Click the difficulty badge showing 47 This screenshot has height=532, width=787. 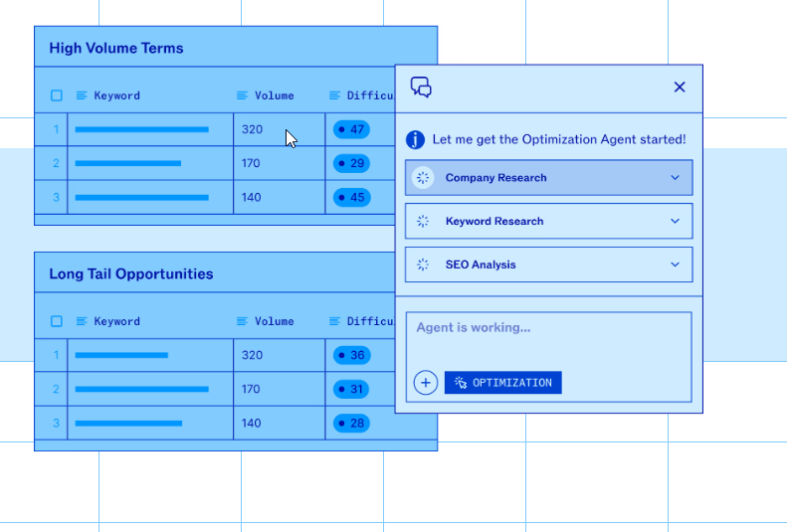pos(351,129)
